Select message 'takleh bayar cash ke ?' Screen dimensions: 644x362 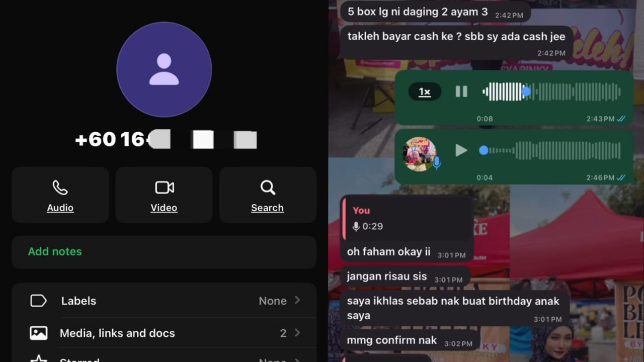456,42
